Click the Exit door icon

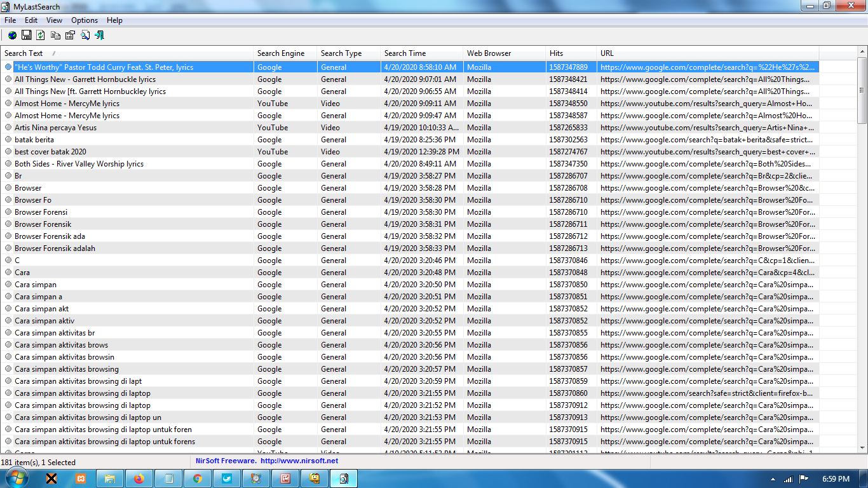pyautogui.click(x=100, y=36)
